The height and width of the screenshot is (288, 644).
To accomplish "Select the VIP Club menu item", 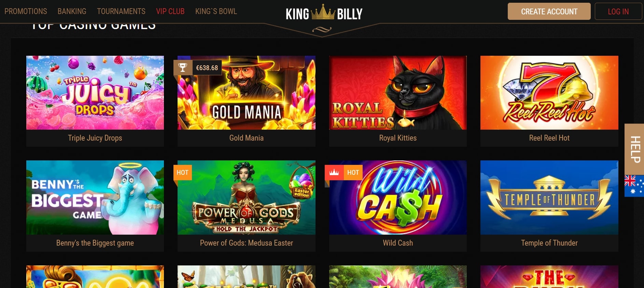I will point(170,11).
